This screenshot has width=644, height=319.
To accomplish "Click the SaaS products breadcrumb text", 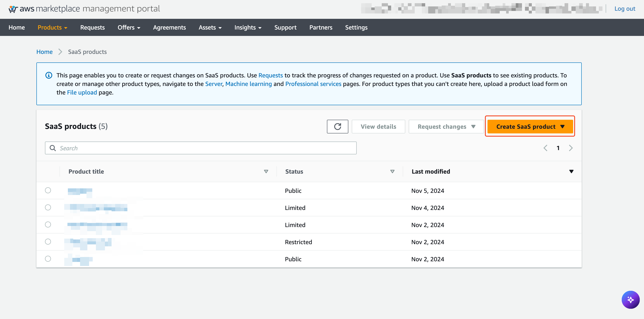I will click(88, 52).
